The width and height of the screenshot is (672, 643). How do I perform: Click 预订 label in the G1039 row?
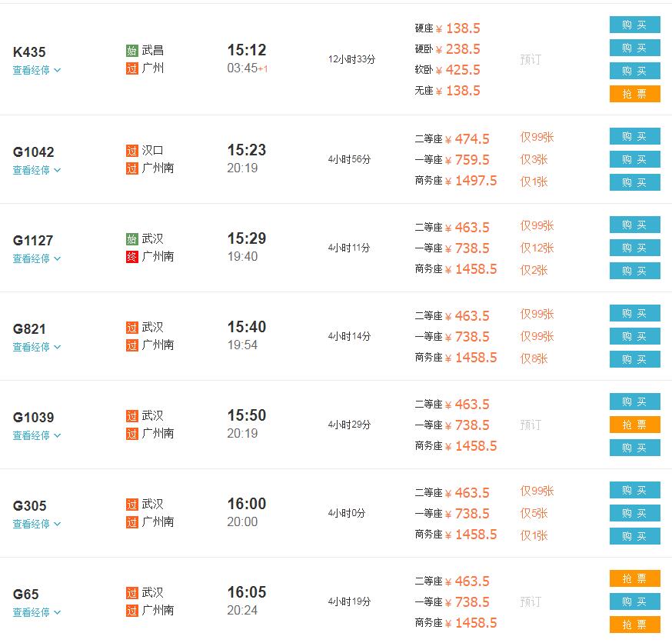(531, 425)
